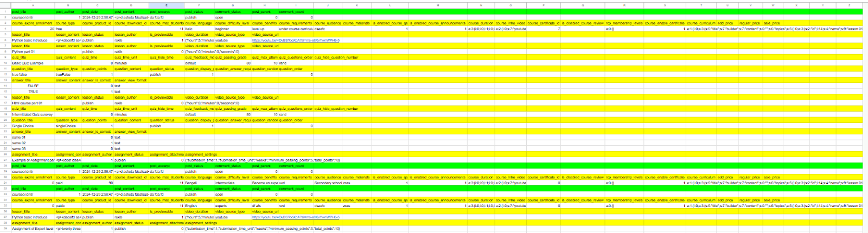Image resolution: width=868 pixels, height=233 pixels.
Task: Select the 'Bengali' course language cell
Action: tap(199, 183)
